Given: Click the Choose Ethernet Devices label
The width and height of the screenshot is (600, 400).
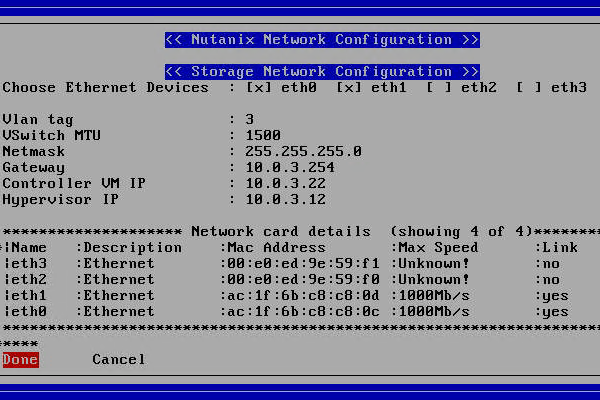Looking at the screenshot, I should pos(105,88).
